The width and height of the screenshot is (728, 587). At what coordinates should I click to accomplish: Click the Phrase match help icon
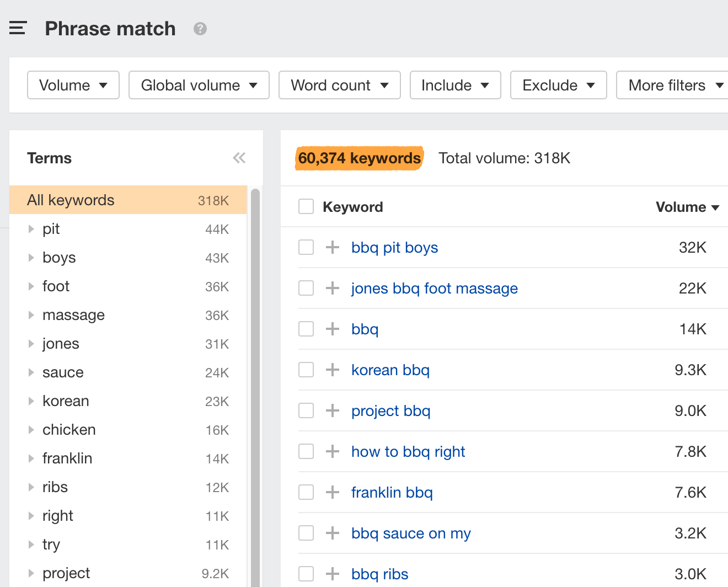coord(200,29)
